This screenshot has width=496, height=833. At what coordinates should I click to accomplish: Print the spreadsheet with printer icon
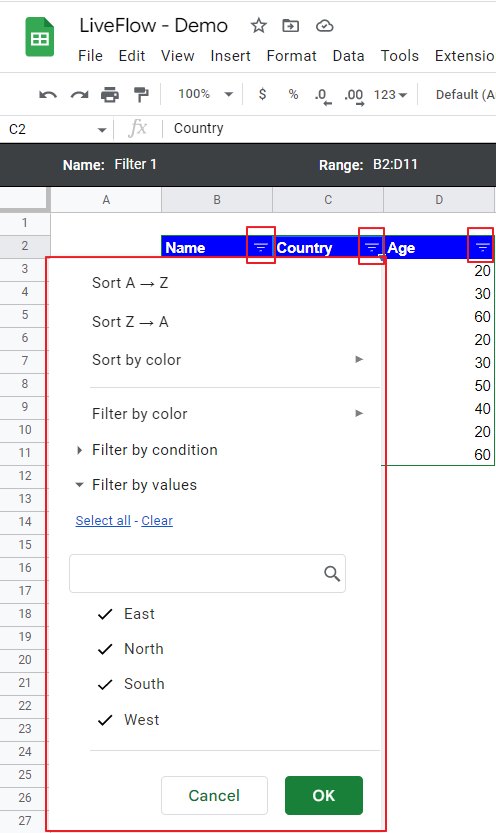pos(110,95)
